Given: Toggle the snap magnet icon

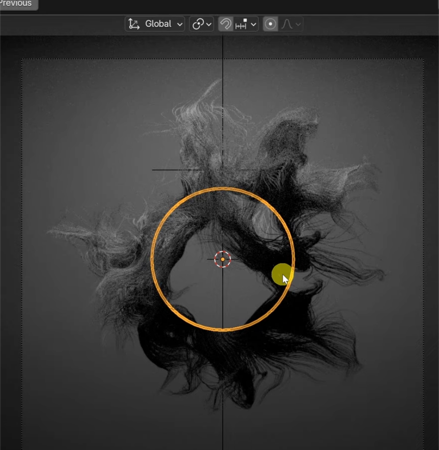Looking at the screenshot, I should [x=225, y=24].
